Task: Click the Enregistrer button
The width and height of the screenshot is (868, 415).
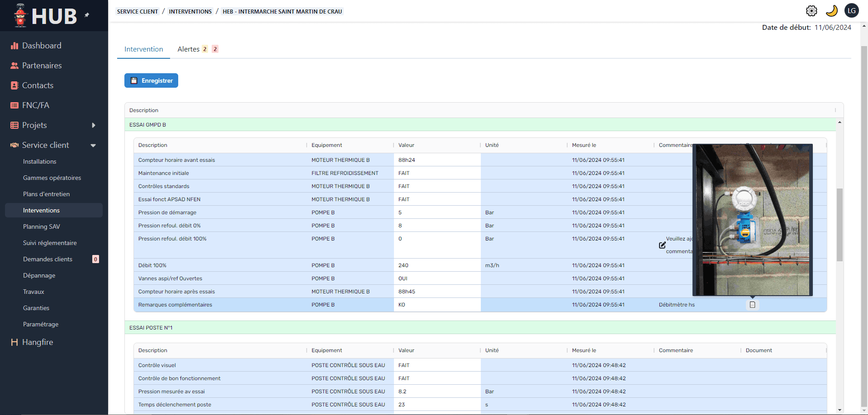Action: point(151,80)
